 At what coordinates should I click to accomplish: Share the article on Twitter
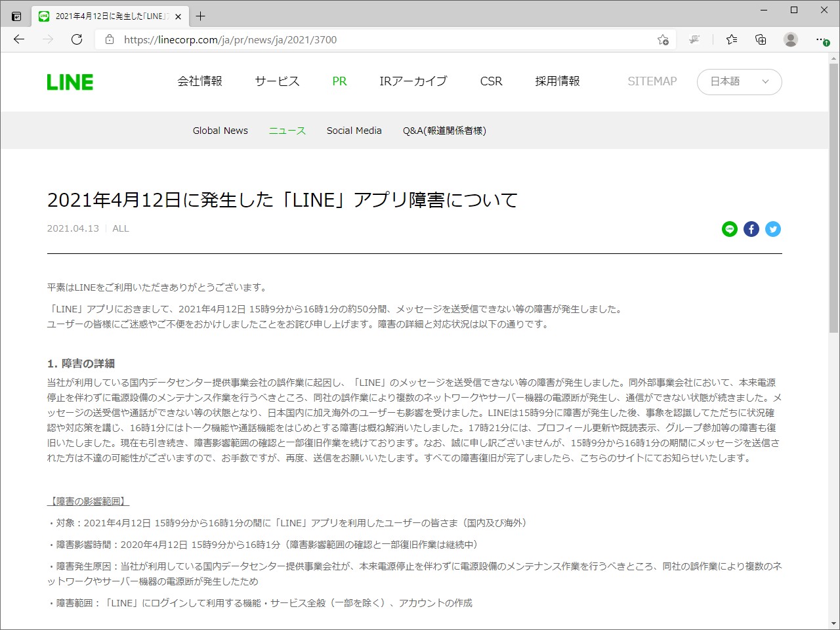(x=772, y=229)
